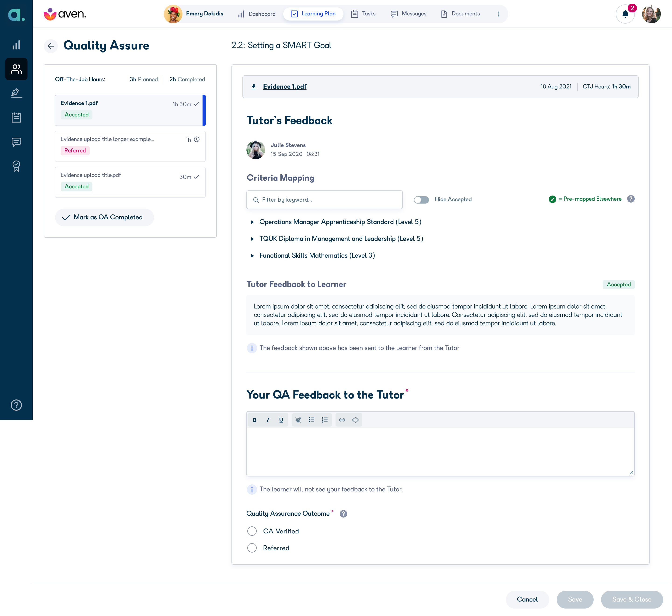Select the 'Evidence upload title.pdf' card
This screenshot has width=672, height=616.
point(130,182)
